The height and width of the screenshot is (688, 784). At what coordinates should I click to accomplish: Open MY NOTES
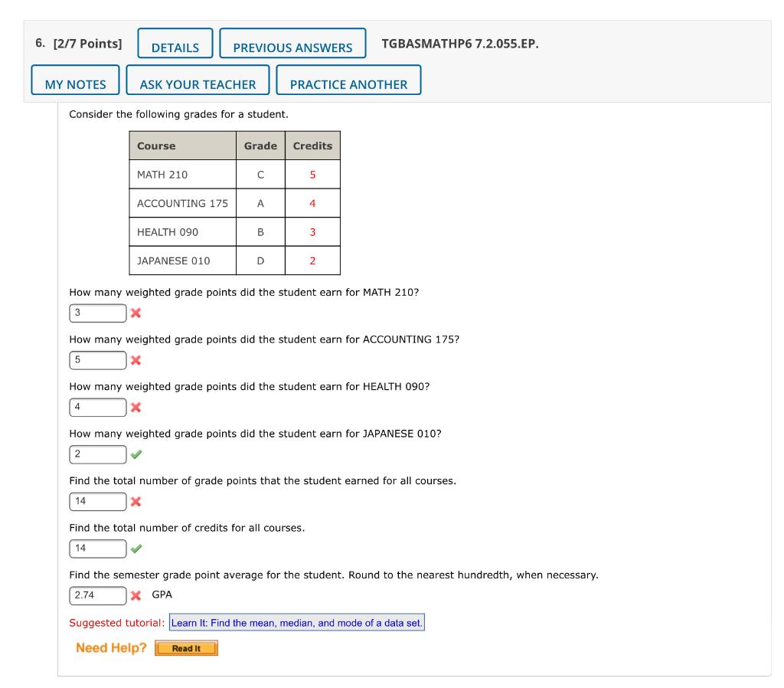(76, 80)
